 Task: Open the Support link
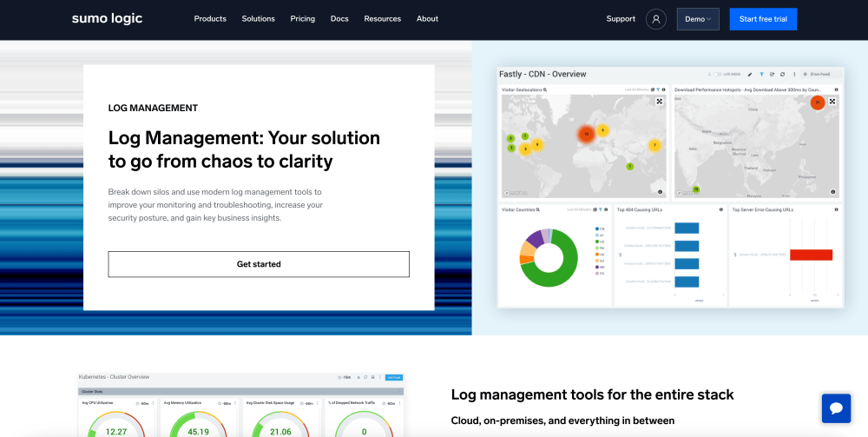point(621,19)
